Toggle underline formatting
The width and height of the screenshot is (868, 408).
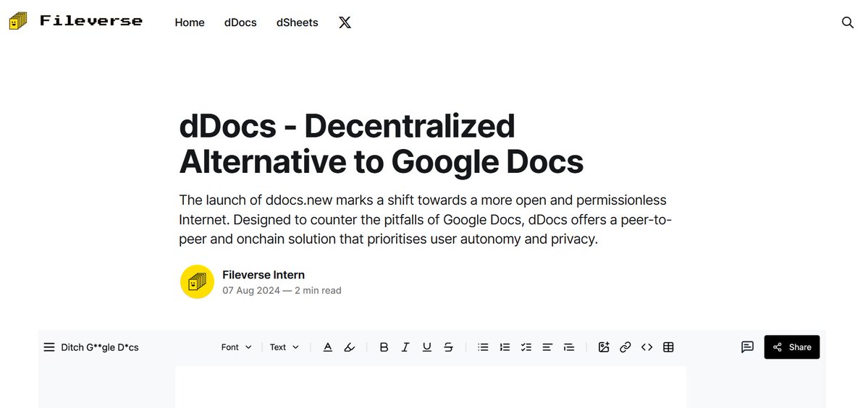(x=427, y=347)
